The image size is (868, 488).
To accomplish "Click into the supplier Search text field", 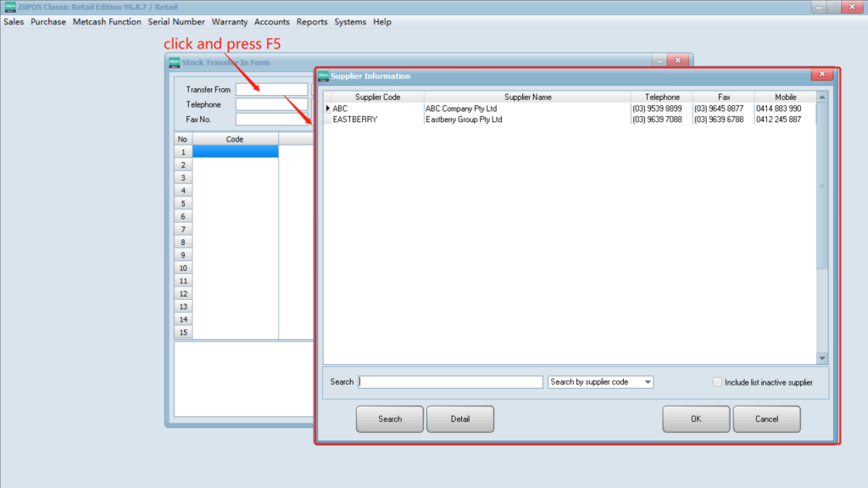I will [450, 382].
